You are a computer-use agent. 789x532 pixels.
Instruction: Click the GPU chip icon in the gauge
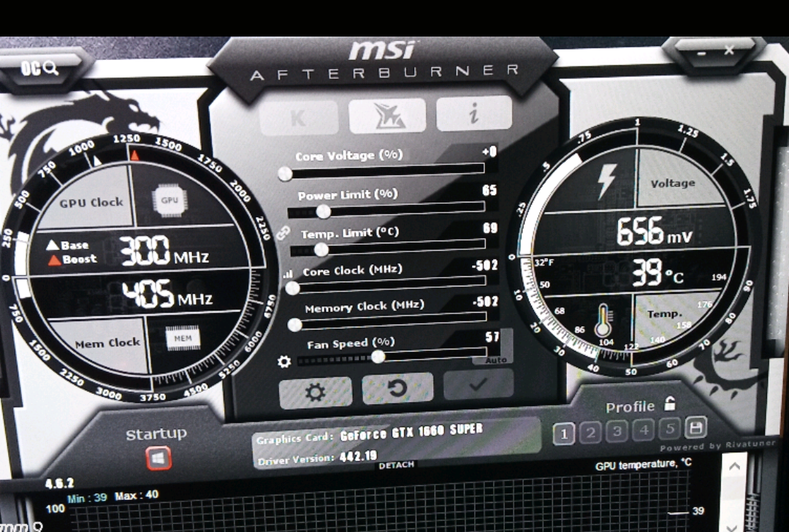(169, 200)
